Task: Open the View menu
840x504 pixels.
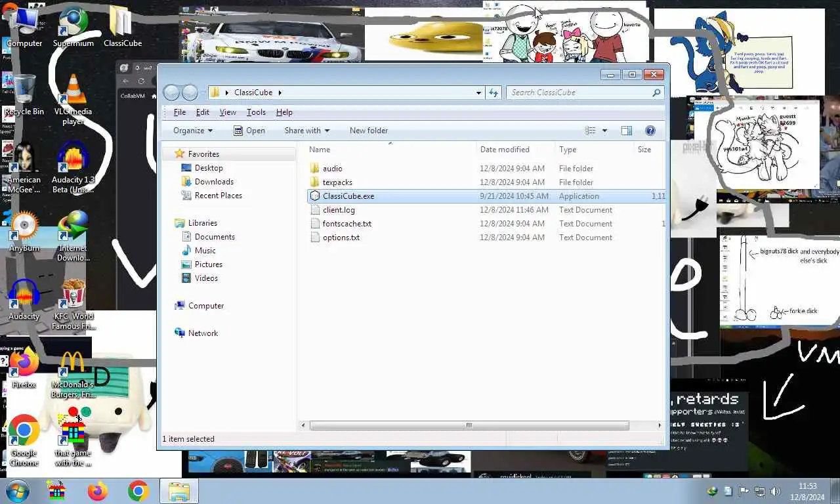Action: (228, 112)
